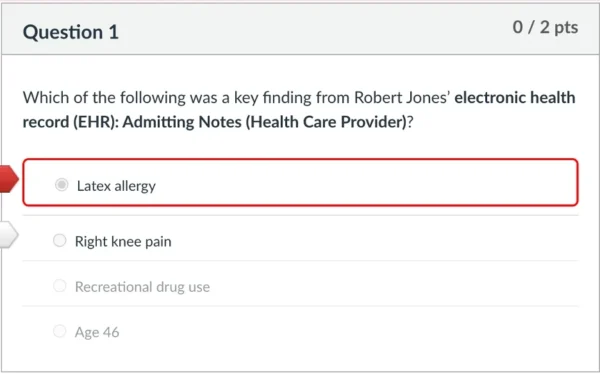The image size is (600, 374).
Task: Click the red-outlined selected answer box
Action: click(x=300, y=182)
